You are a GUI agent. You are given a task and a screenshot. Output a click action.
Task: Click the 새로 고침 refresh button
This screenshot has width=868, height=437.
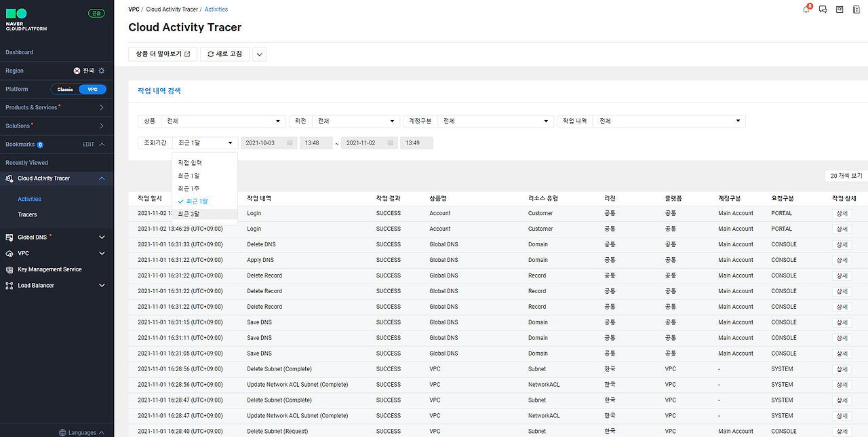225,54
